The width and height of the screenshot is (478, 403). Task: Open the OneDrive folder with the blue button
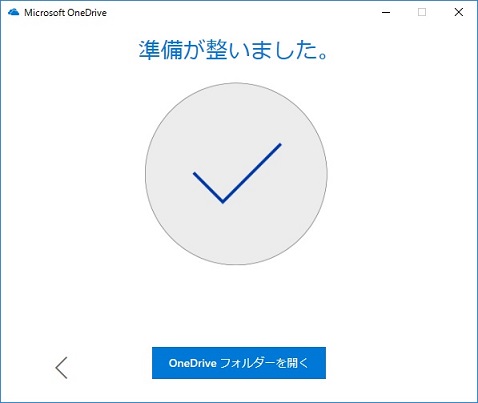pos(239,363)
